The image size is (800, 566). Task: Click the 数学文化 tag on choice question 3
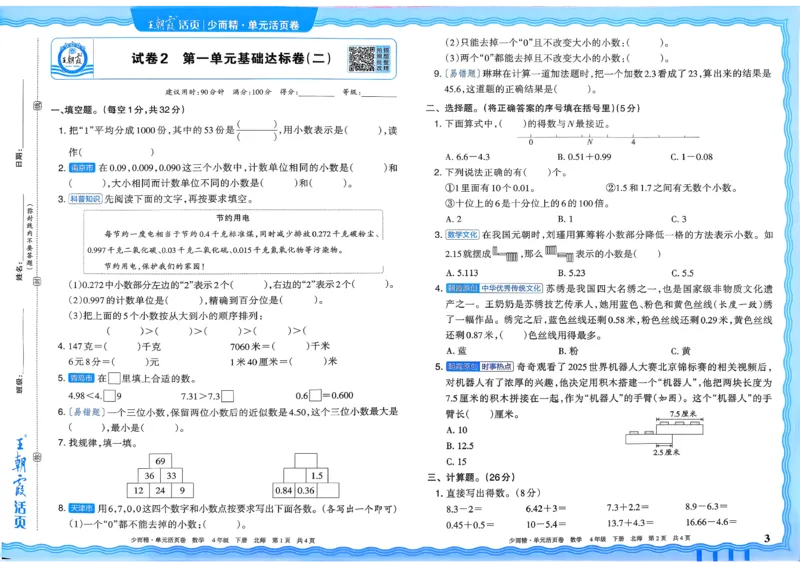pyautogui.click(x=462, y=235)
